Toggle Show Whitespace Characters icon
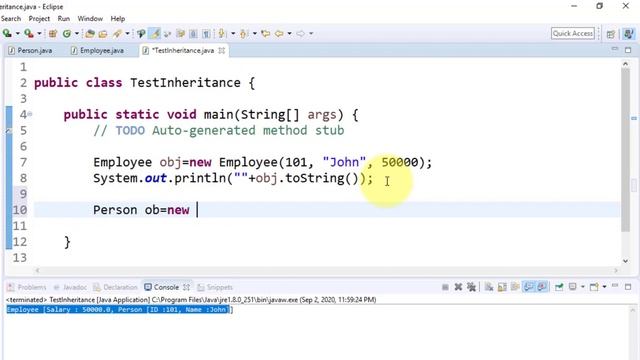This screenshot has height=360, width=640. coord(207,33)
